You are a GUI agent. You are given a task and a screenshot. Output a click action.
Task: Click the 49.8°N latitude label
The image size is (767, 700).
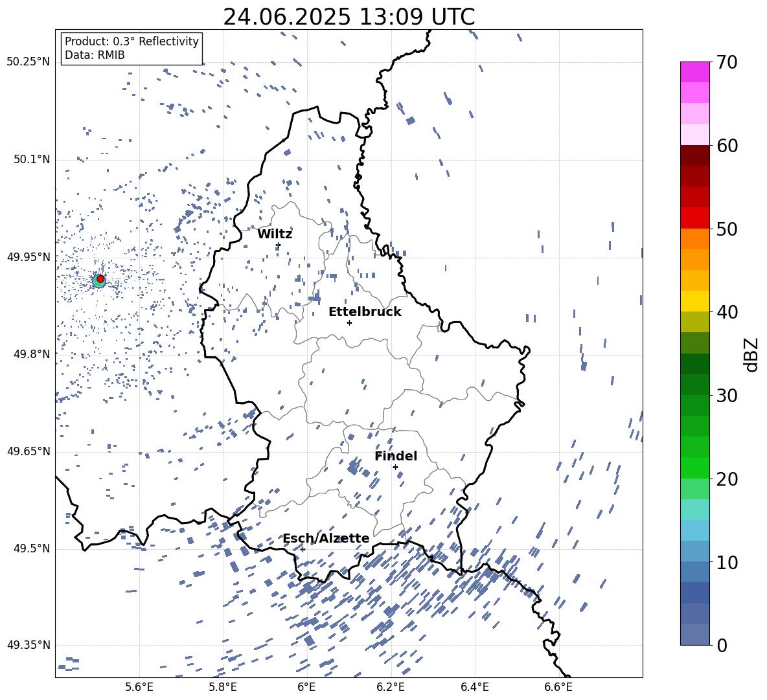[x=31, y=354]
